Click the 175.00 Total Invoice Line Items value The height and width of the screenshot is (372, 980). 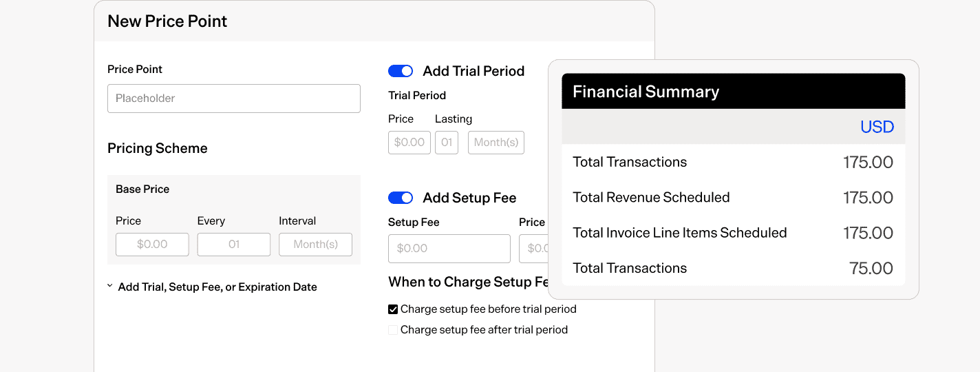click(x=869, y=233)
